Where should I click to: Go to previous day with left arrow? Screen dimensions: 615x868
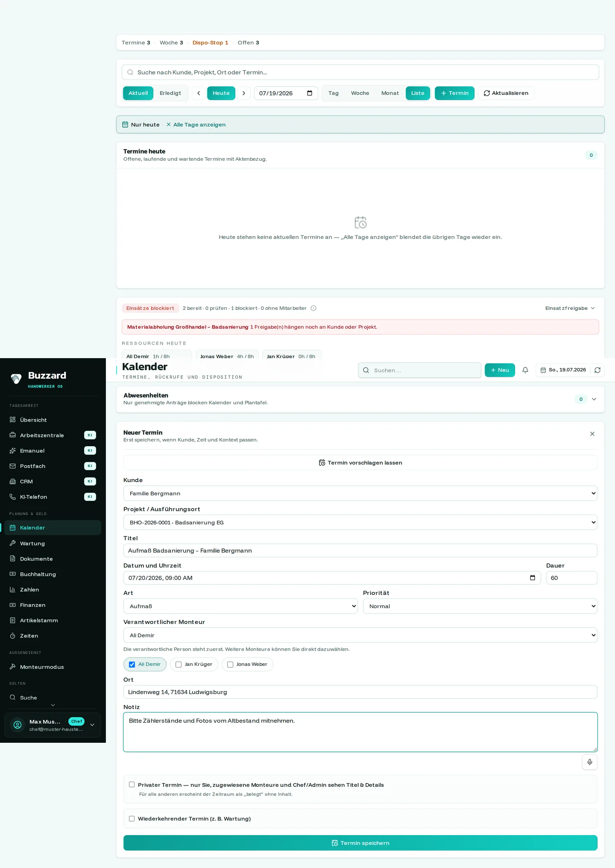pyautogui.click(x=199, y=93)
